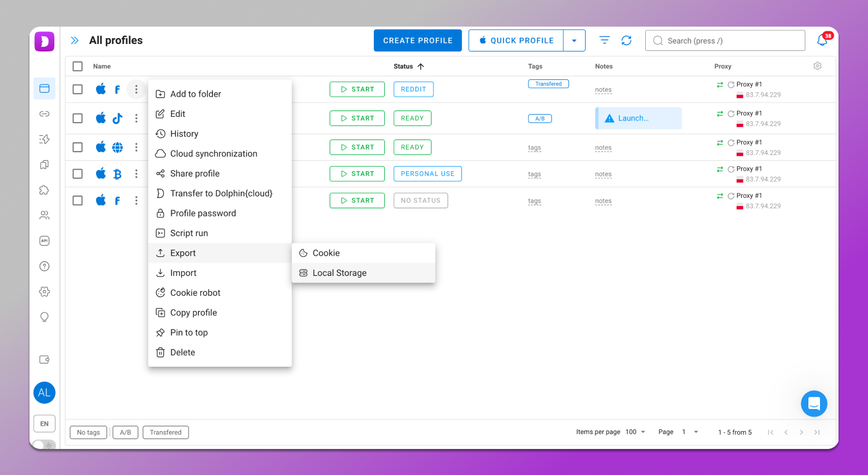
Task: Toggle the dark mode switch at bottom left
Action: 43,445
